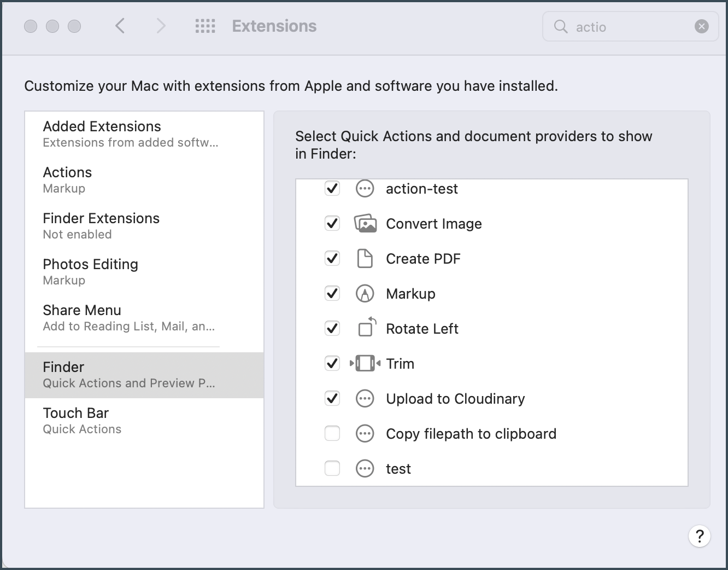Switch to Share Menu category
728x570 pixels.
144,318
